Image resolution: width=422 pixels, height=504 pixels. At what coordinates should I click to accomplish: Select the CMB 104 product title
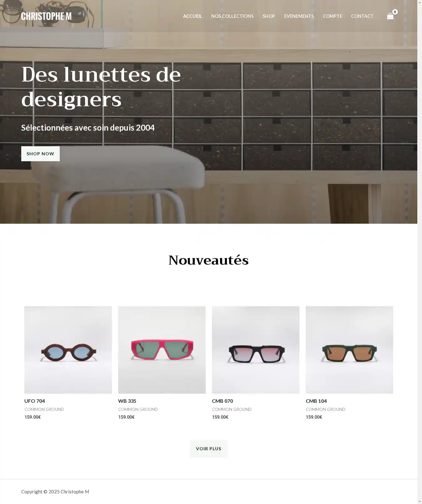click(x=316, y=401)
